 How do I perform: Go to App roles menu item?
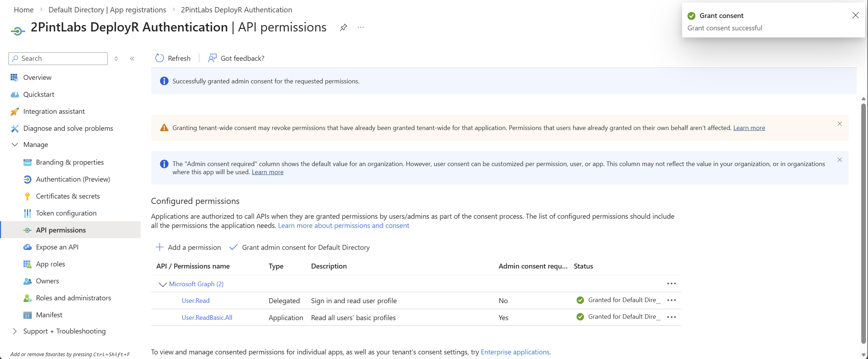(51, 264)
